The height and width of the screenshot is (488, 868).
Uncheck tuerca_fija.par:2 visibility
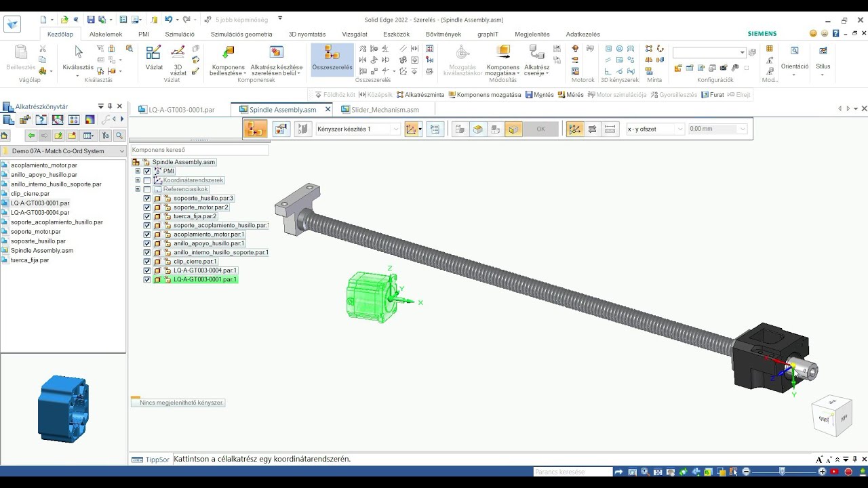147,216
